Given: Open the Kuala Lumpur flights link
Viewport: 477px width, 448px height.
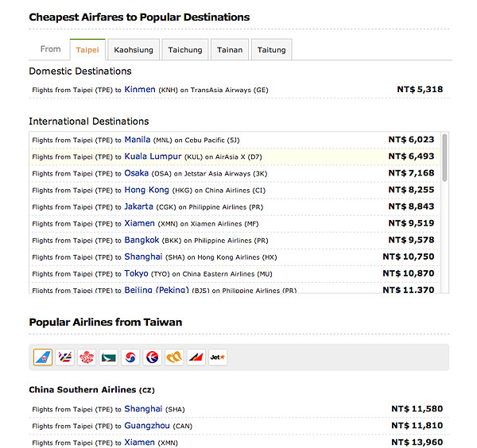Looking at the screenshot, I should pos(153,156).
